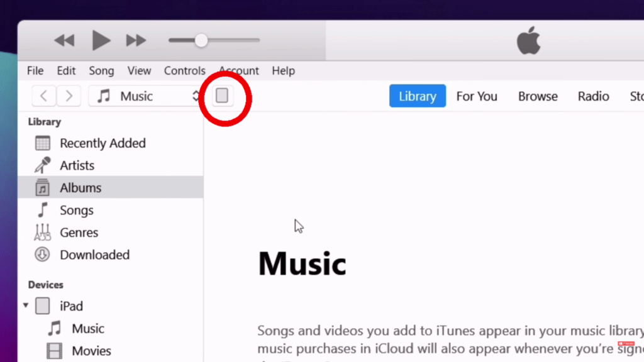
Task: Click the iPad device icon in sidebar
Action: [x=42, y=306]
